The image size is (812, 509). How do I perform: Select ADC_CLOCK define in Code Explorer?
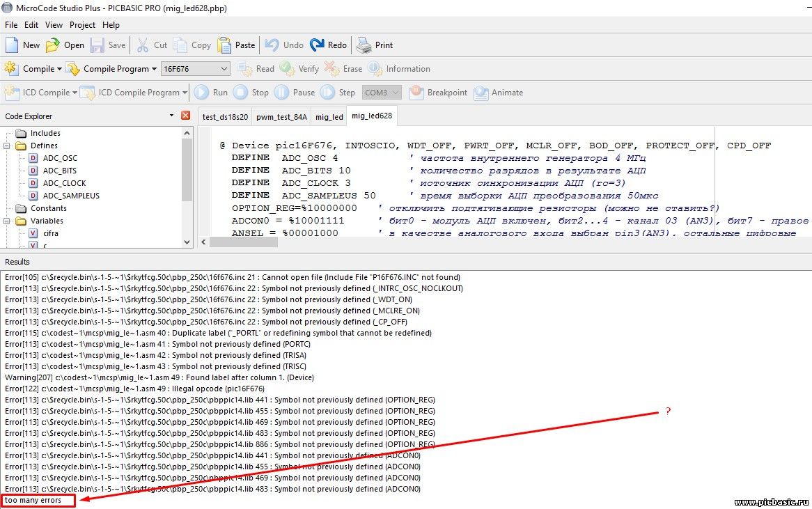64,183
